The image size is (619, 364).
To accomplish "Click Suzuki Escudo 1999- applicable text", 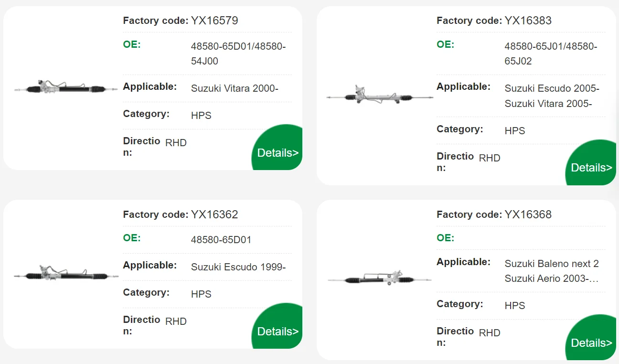I will (238, 267).
